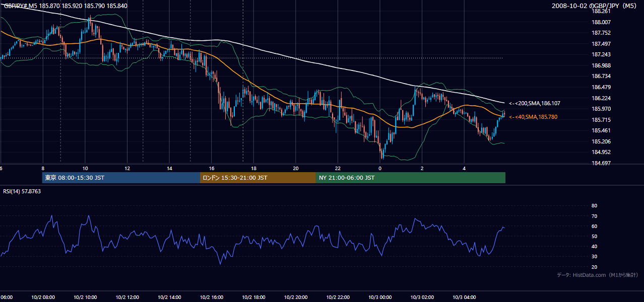Screen dimensions: 644x302
Task: Click the 10/2 16:00 bottom time label
Action: click(x=212, y=297)
